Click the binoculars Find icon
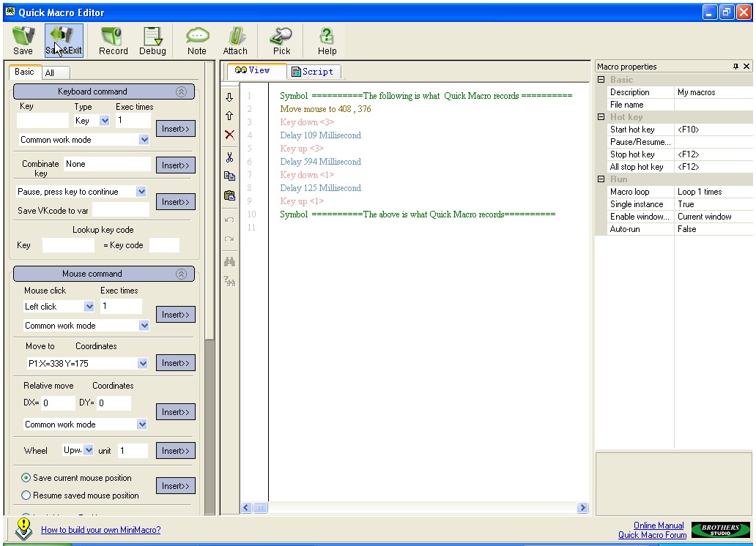756x546 pixels. [229, 262]
